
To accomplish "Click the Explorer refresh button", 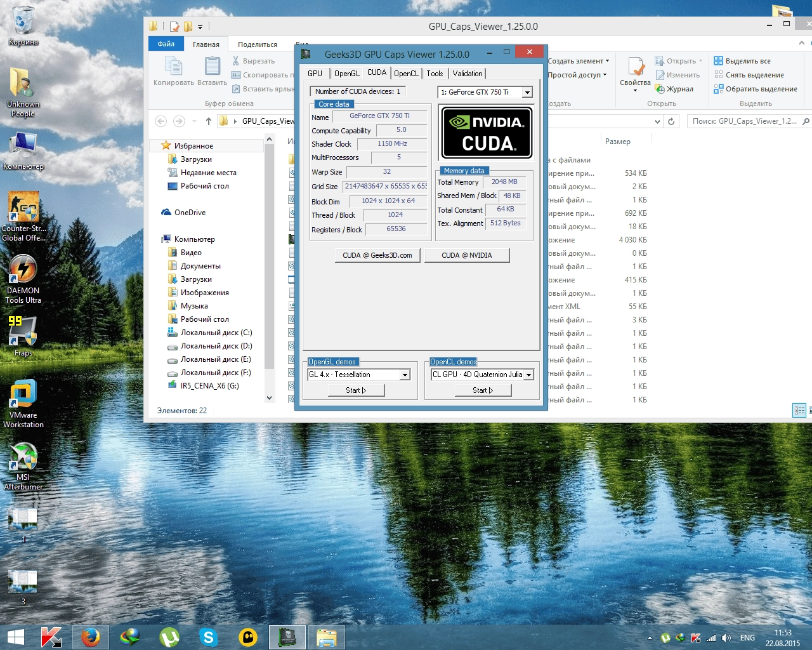I will [x=671, y=121].
